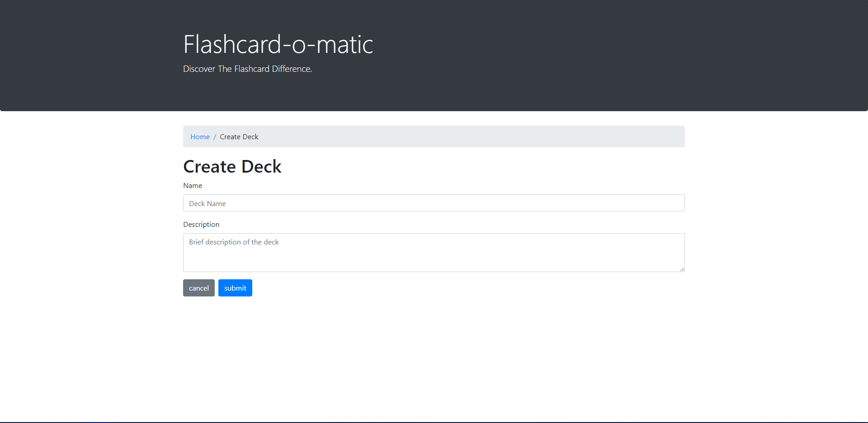Click the textarea resize handle
The image size is (868, 423).
click(682, 269)
